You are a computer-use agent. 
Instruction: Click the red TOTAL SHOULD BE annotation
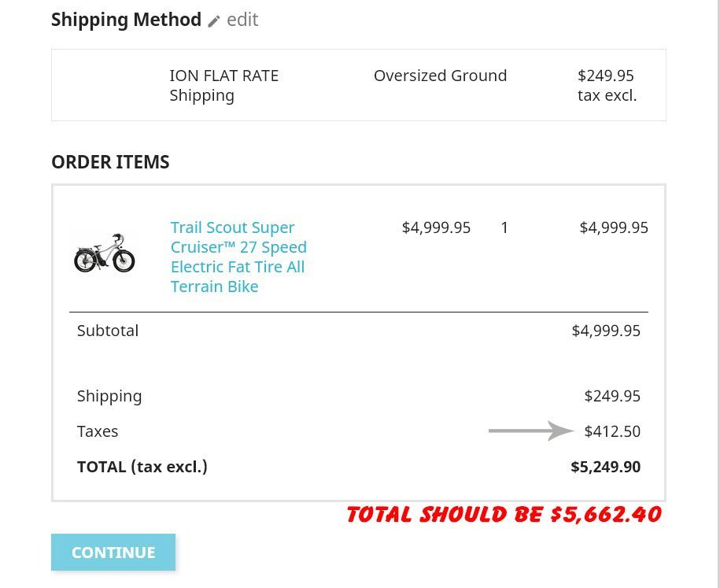[504, 515]
